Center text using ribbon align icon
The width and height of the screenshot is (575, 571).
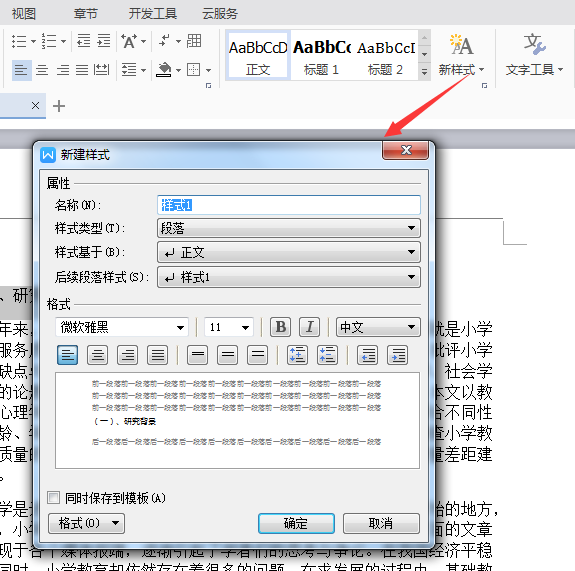pyautogui.click(x=42, y=70)
